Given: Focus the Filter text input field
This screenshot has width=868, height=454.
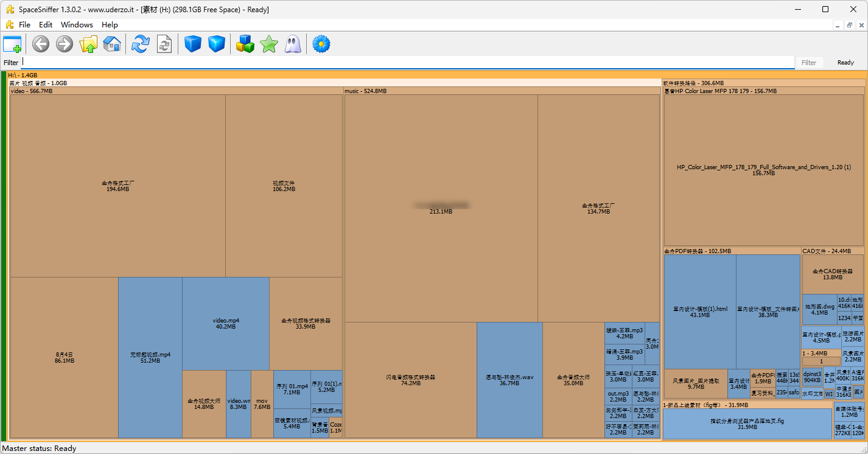Looking at the screenshot, I should pyautogui.click(x=408, y=62).
